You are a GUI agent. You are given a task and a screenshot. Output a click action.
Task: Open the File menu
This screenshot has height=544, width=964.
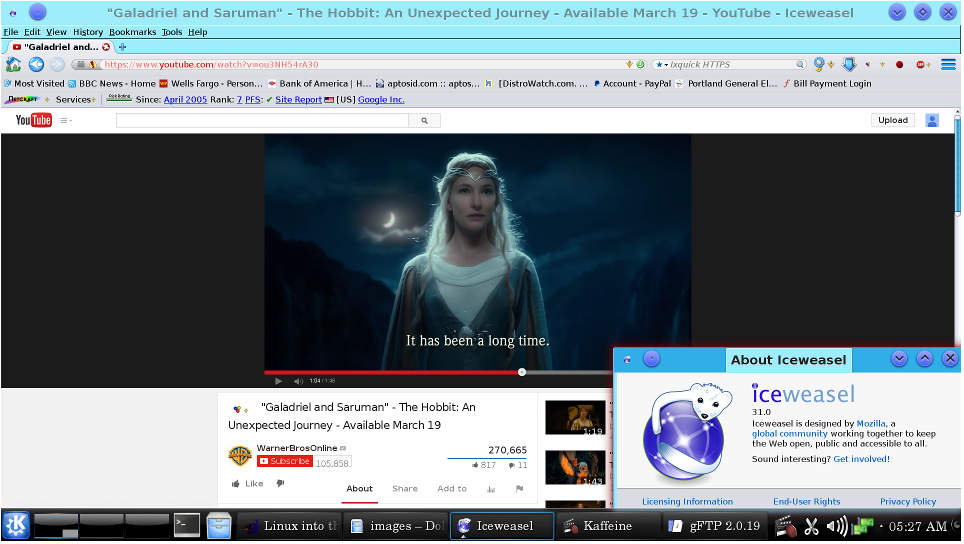pyautogui.click(x=10, y=32)
